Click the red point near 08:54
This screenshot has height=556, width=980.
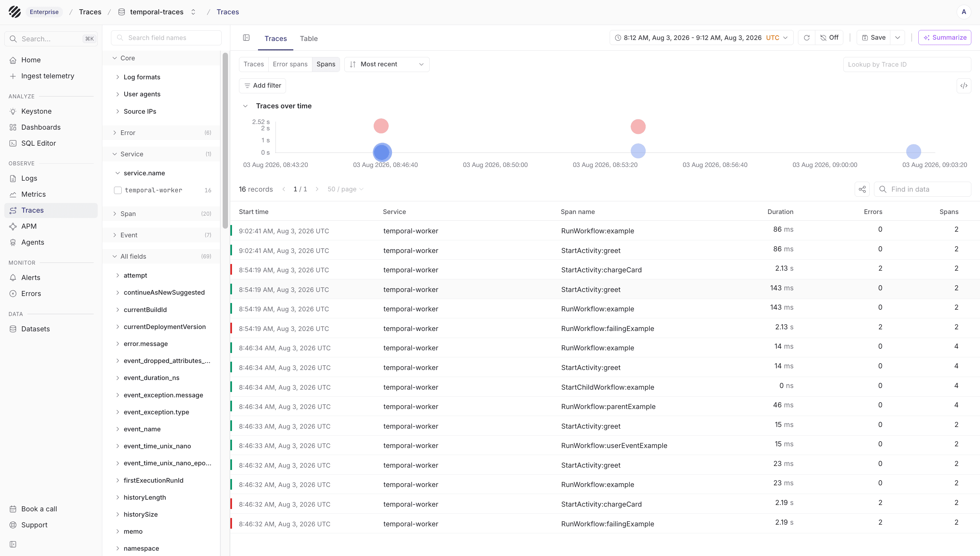click(638, 127)
